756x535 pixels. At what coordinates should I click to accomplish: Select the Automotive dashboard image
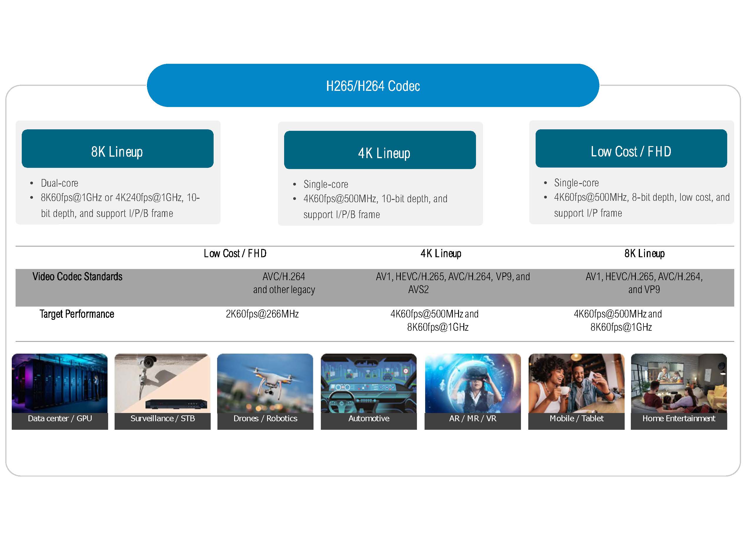point(368,383)
